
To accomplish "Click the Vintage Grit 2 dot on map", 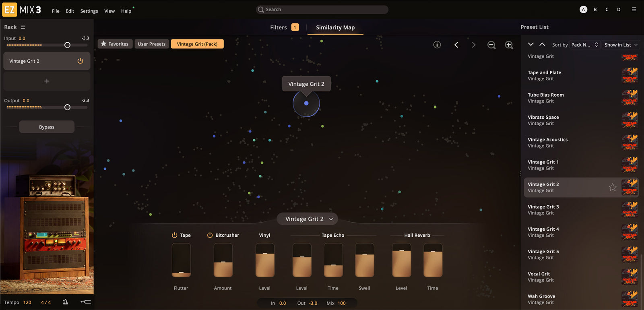I will coord(306,103).
